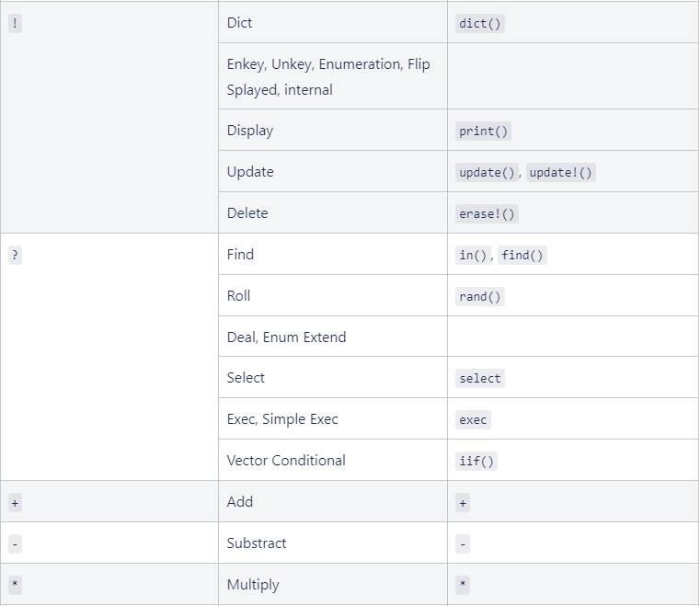Image resolution: width=700 pixels, height=606 pixels.
Task: Click the exclamation mark operator cell
Action: tap(15, 24)
